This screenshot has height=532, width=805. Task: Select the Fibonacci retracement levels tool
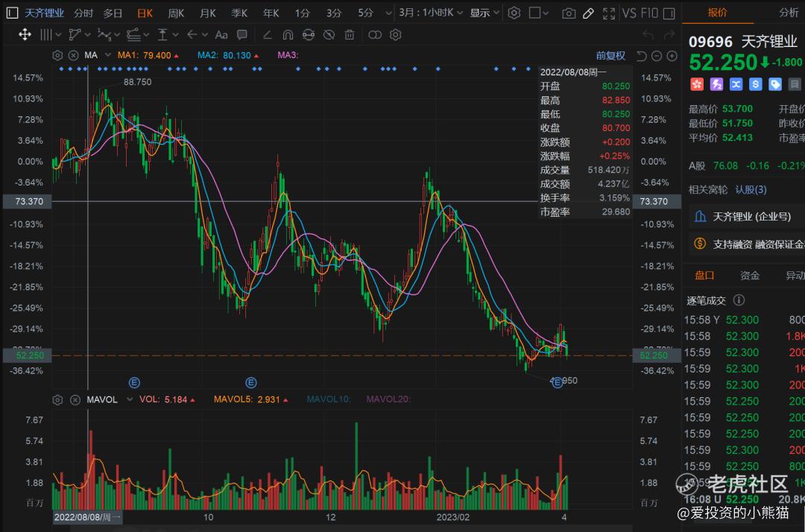(133, 35)
